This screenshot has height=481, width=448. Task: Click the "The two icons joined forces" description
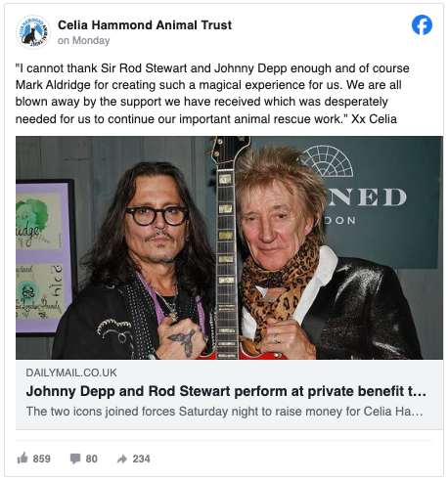tap(224, 412)
